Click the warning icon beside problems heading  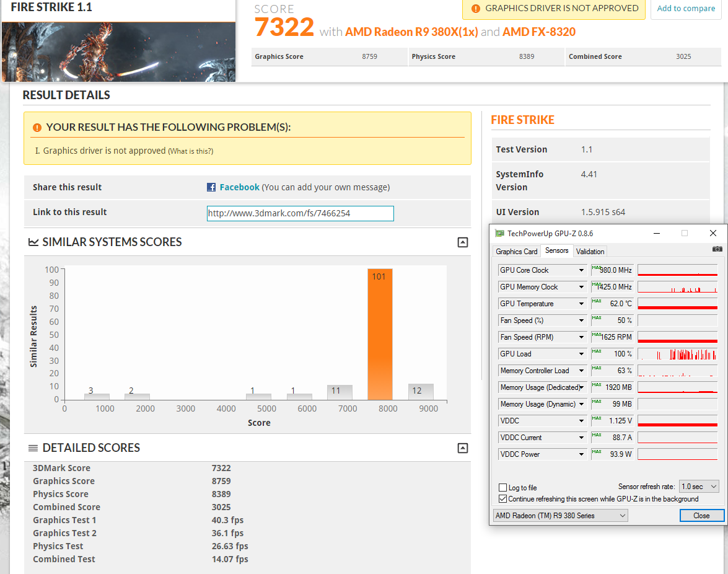point(37,128)
